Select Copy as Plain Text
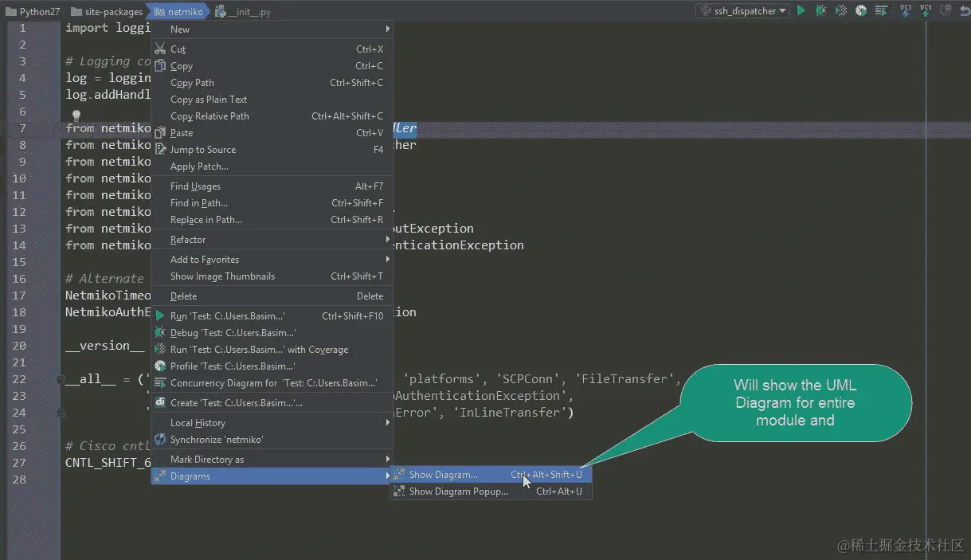The width and height of the screenshot is (971, 560). tap(272, 100)
